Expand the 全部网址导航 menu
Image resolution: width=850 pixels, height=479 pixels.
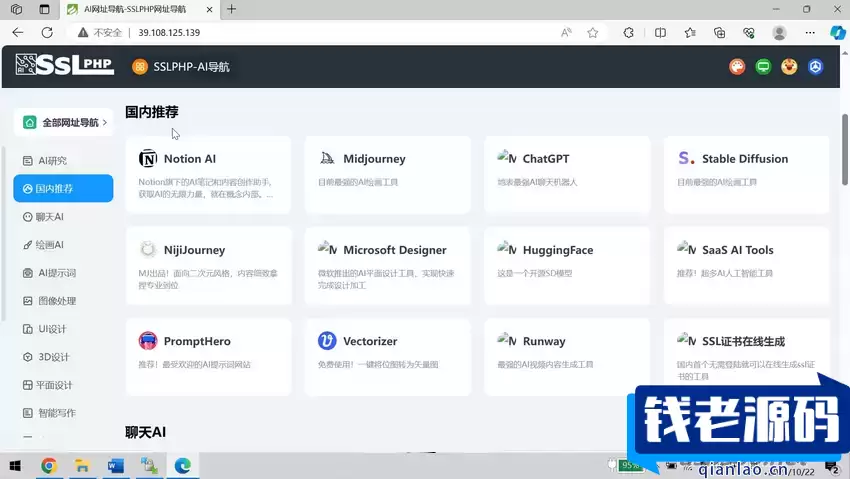click(63, 122)
